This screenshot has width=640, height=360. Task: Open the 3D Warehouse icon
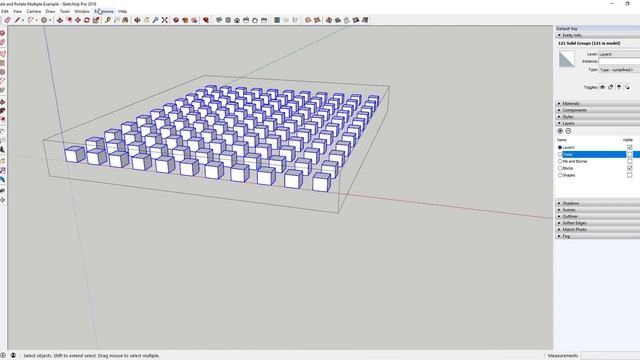[176, 20]
